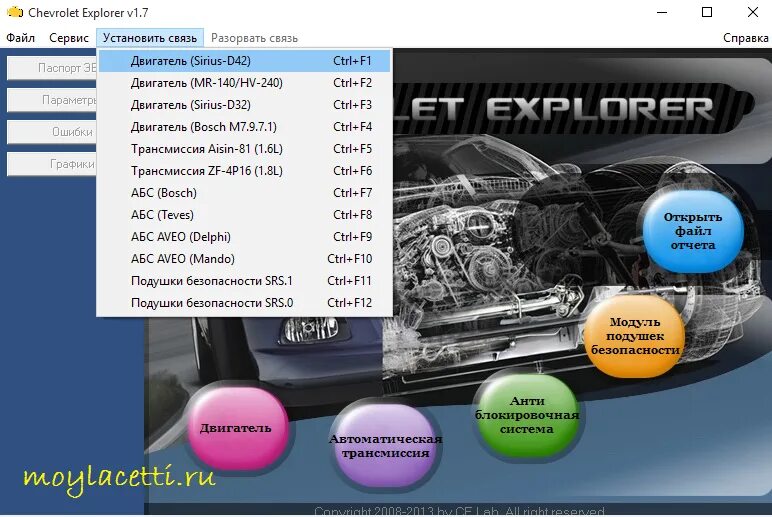Click the blue Открыть файл отчета bubble
Image resolution: width=772 pixels, height=517 pixels.
tap(692, 231)
